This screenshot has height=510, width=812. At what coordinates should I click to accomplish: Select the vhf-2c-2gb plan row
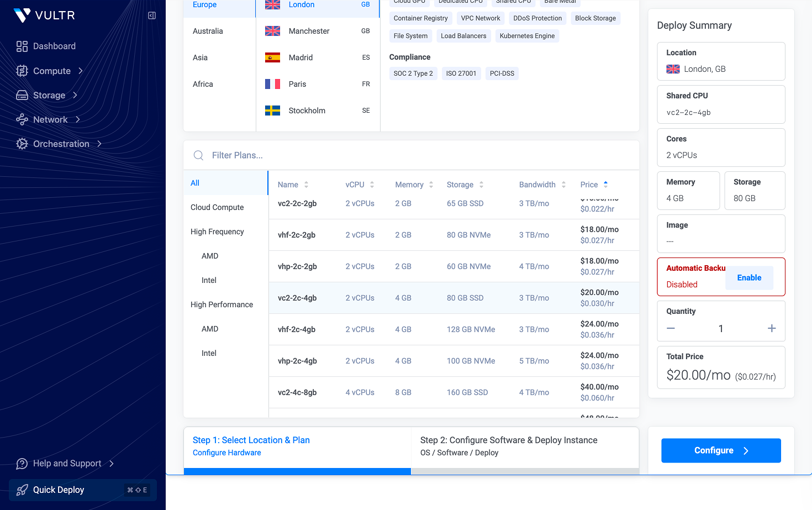pos(454,235)
